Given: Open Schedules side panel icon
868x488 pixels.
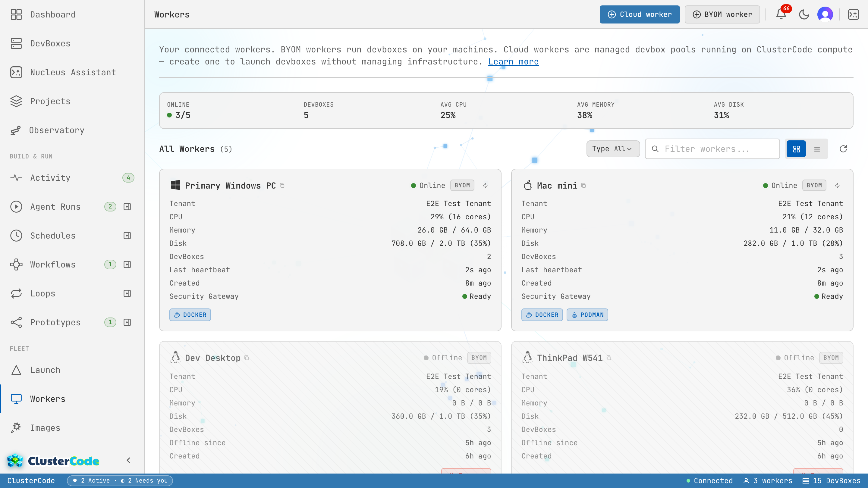Looking at the screenshot, I should tap(127, 236).
